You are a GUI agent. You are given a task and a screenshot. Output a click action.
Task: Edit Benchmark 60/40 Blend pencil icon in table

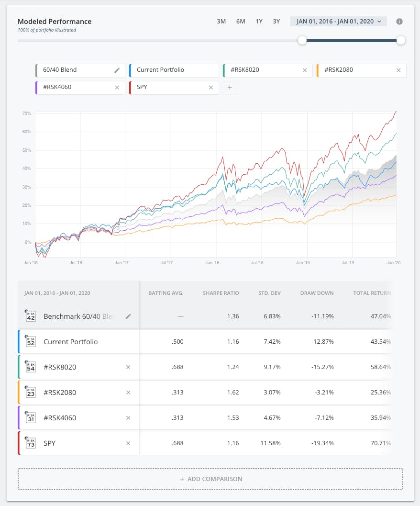coord(128,316)
